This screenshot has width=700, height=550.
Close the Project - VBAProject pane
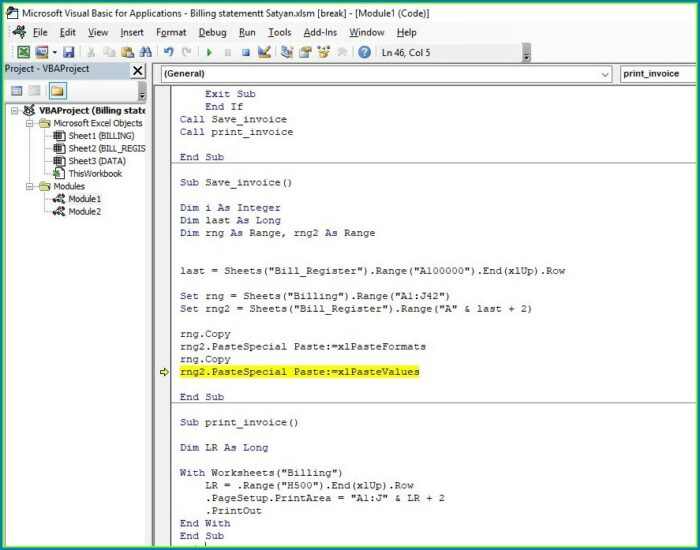pos(138,70)
